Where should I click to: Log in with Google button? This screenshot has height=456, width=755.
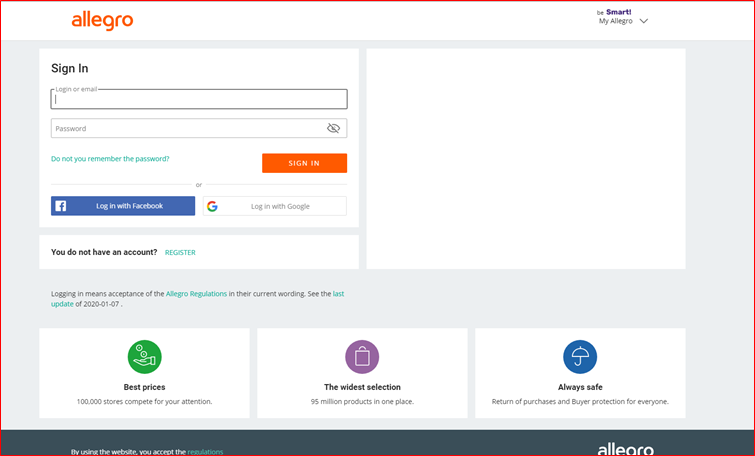tap(274, 206)
